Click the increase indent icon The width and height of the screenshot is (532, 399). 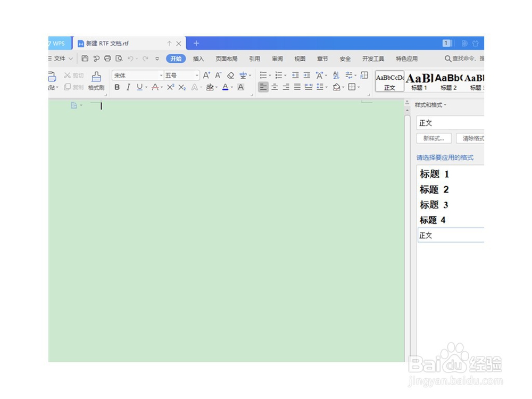pos(307,76)
